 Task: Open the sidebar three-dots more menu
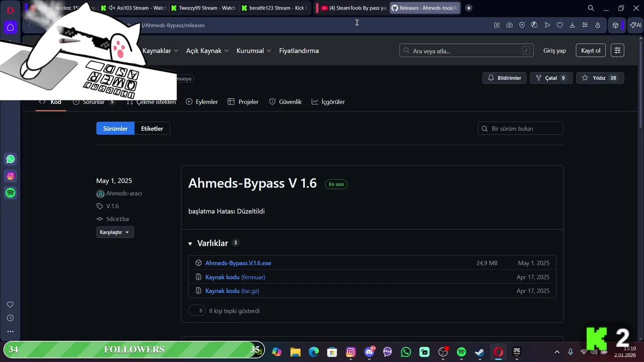(10, 331)
